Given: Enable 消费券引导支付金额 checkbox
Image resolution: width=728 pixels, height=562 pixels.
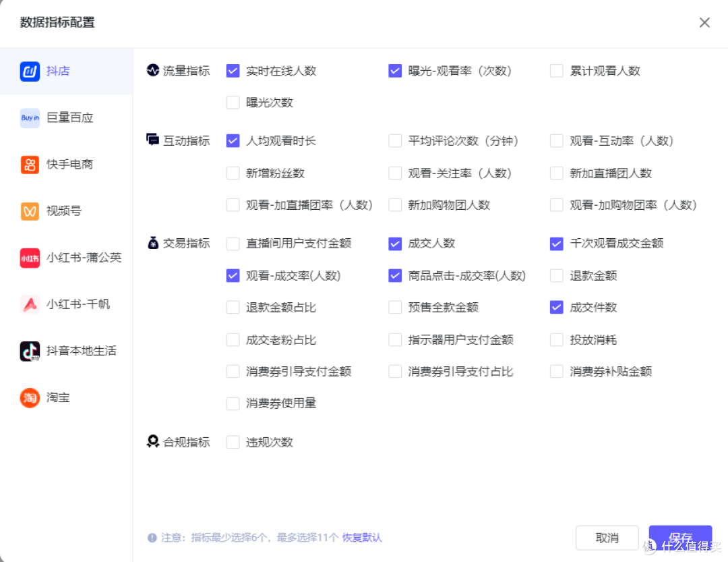Looking at the screenshot, I should [233, 371].
